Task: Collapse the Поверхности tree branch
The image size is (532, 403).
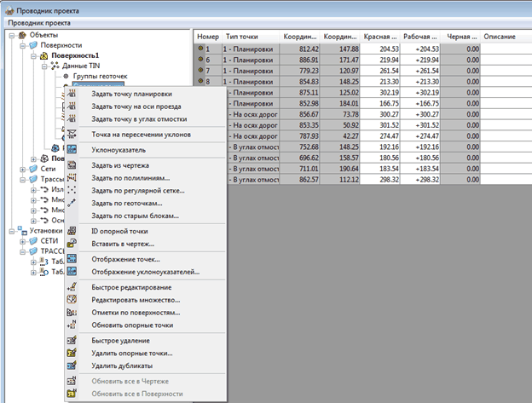Action: pos(21,45)
